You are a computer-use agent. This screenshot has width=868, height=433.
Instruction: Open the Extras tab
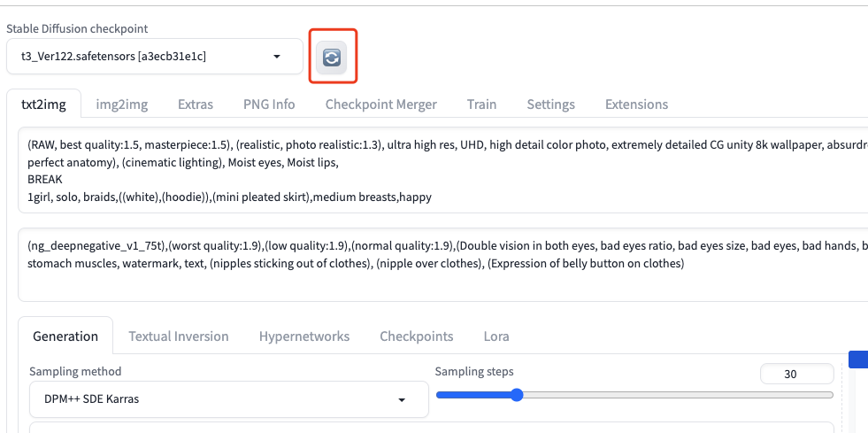point(196,104)
